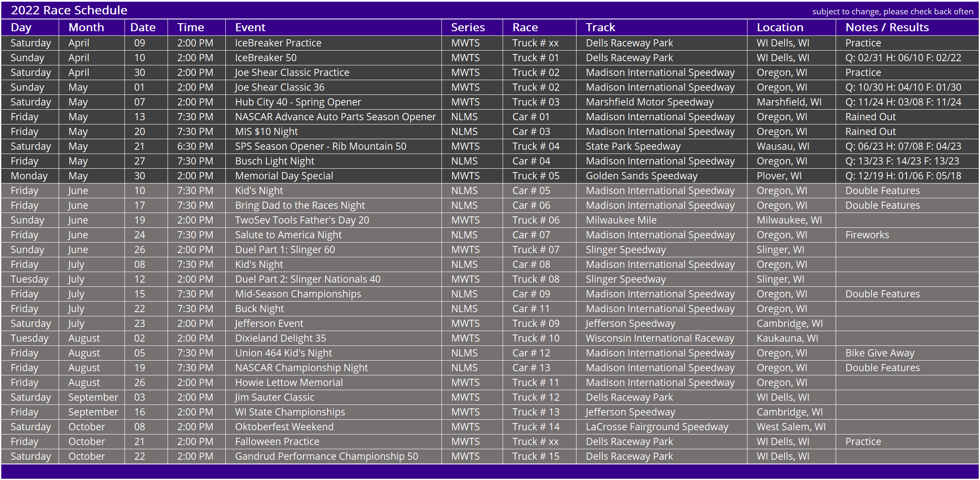Select 'Jim Sauter Classic' event
This screenshot has width=980, height=480.
(x=275, y=397)
